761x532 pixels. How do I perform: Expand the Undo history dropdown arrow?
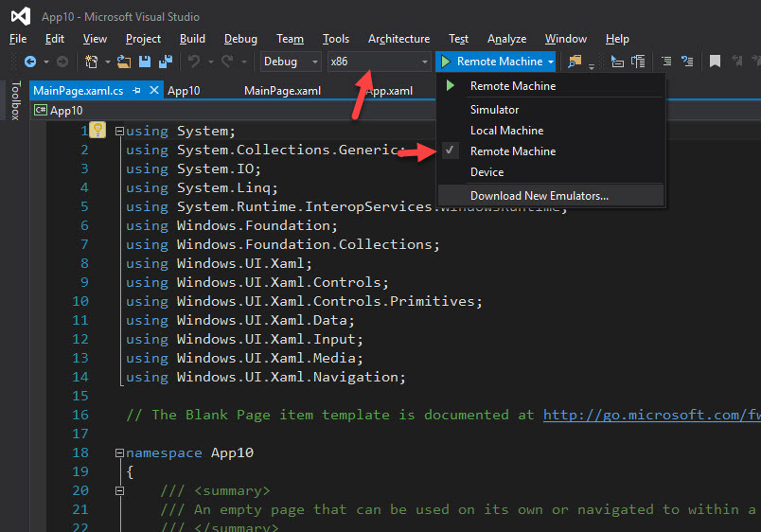(211, 62)
